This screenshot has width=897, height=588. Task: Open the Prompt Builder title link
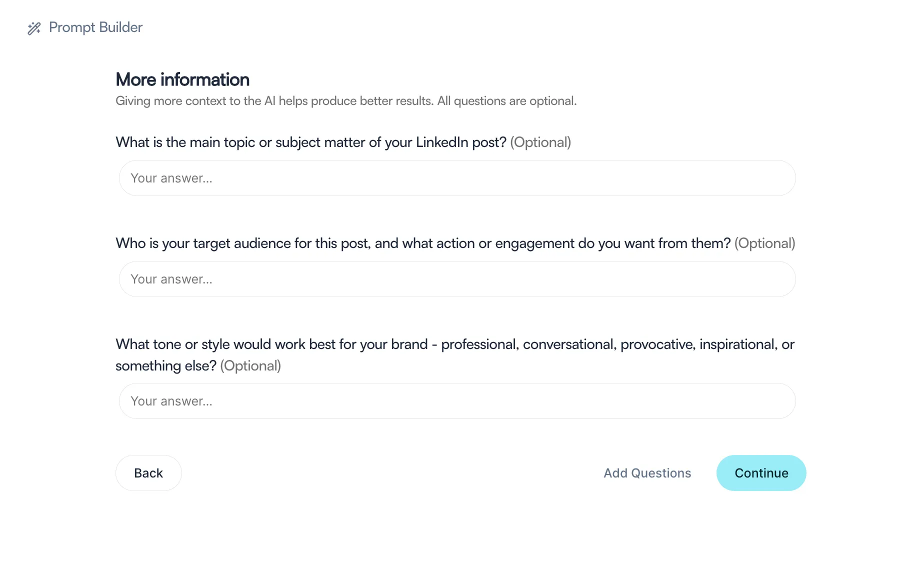pyautogui.click(x=95, y=27)
